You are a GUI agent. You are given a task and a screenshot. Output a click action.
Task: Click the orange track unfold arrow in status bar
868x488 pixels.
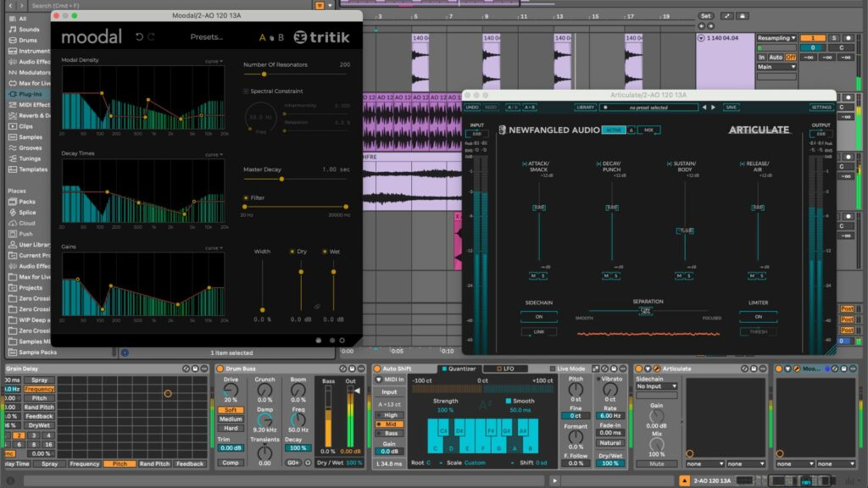click(x=684, y=481)
